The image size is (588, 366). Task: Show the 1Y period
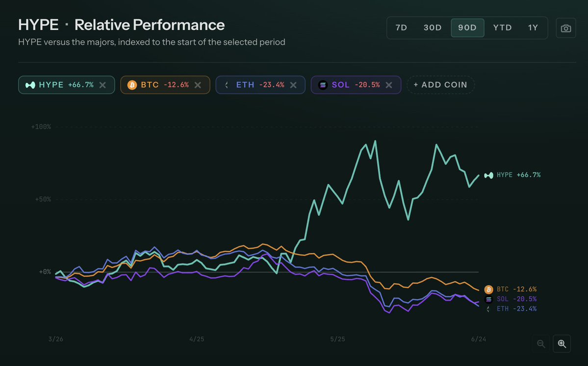click(x=533, y=28)
